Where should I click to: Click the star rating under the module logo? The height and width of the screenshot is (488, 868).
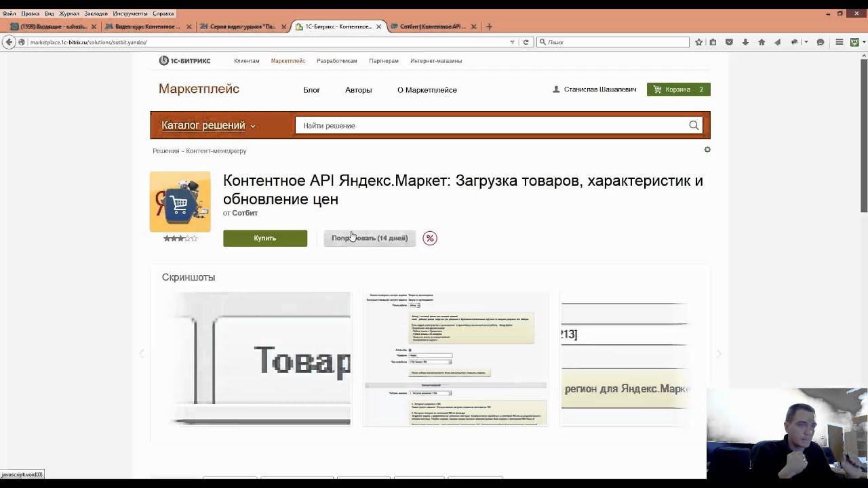point(180,239)
